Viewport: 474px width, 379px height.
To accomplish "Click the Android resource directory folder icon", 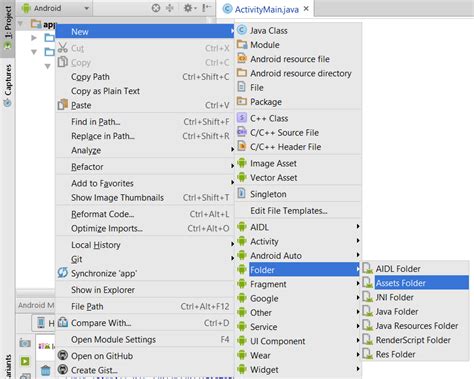I will tap(242, 73).
